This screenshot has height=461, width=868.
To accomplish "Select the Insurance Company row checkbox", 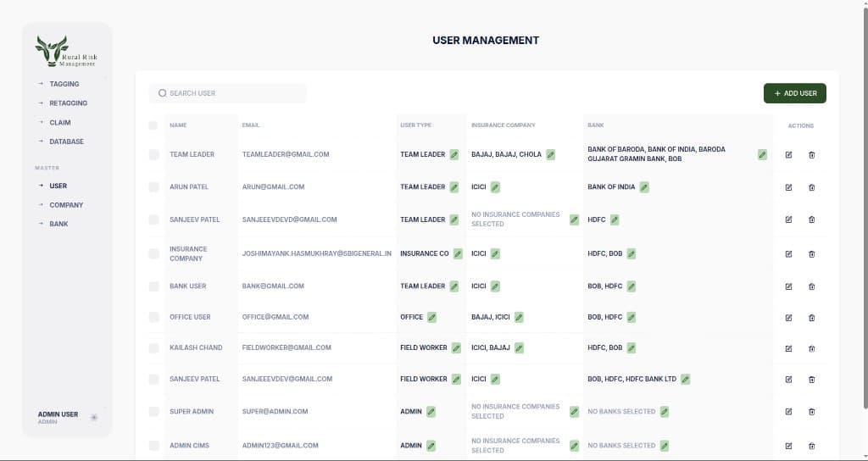I will point(154,253).
